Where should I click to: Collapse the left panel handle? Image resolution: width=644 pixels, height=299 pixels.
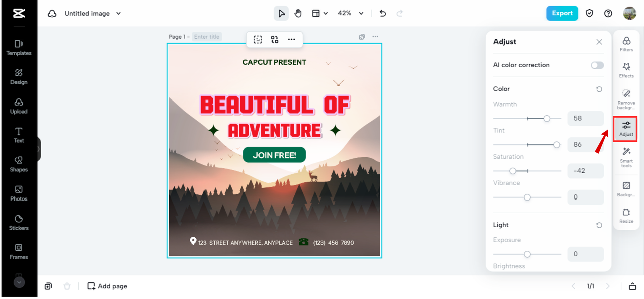point(39,149)
